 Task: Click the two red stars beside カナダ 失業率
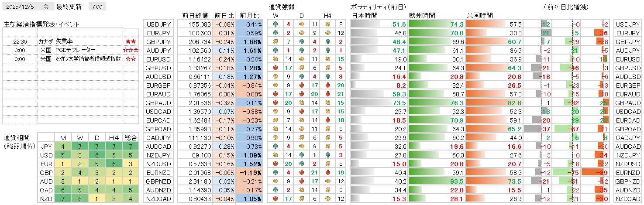click(x=131, y=41)
